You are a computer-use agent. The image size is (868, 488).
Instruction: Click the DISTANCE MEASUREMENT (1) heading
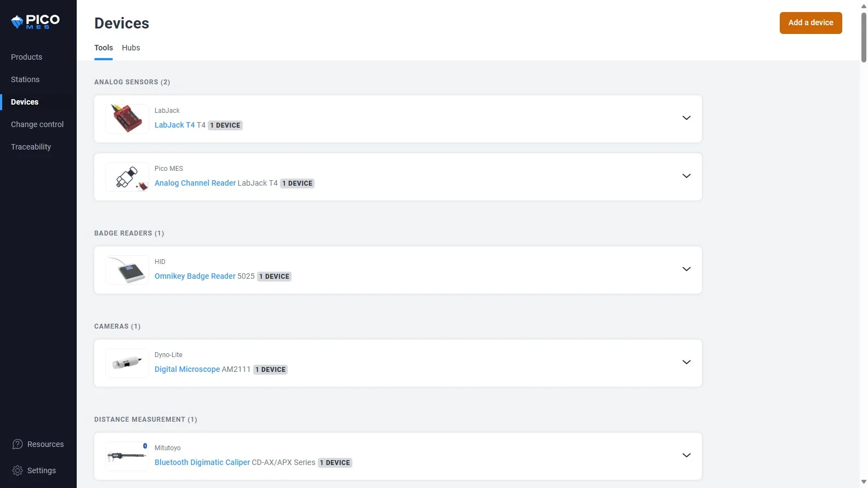[146, 420]
